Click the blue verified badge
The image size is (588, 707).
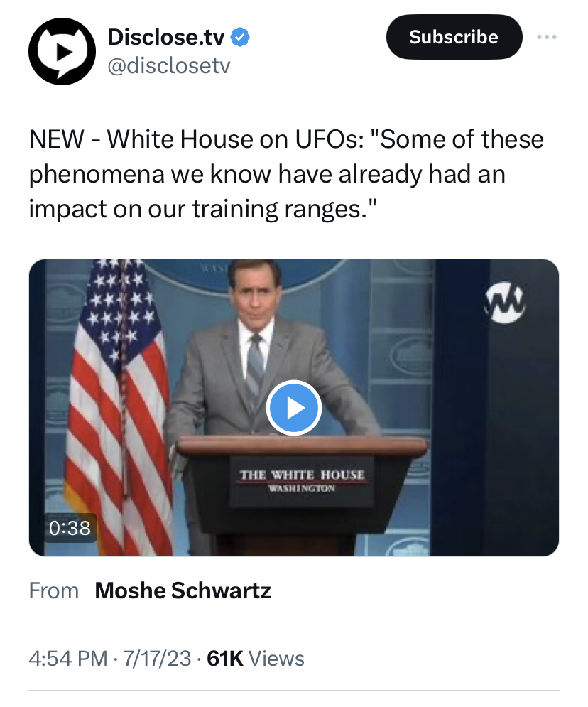241,36
